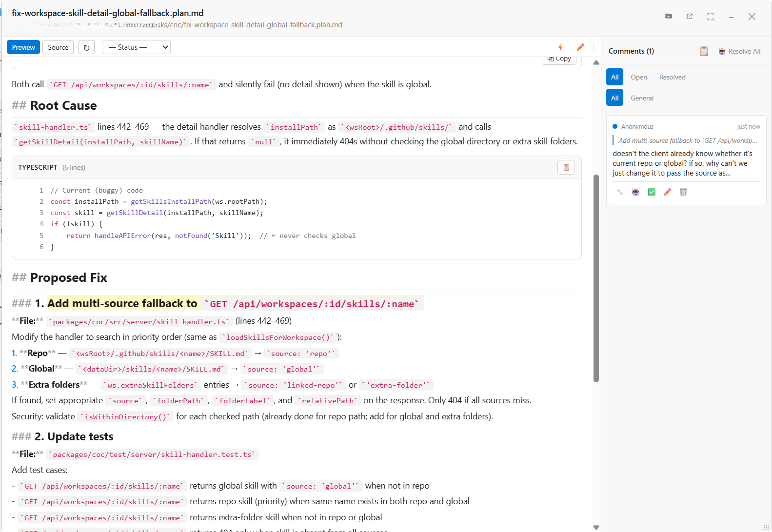This screenshot has width=772, height=532.
Task: Switch to Preview mode
Action: click(x=23, y=47)
